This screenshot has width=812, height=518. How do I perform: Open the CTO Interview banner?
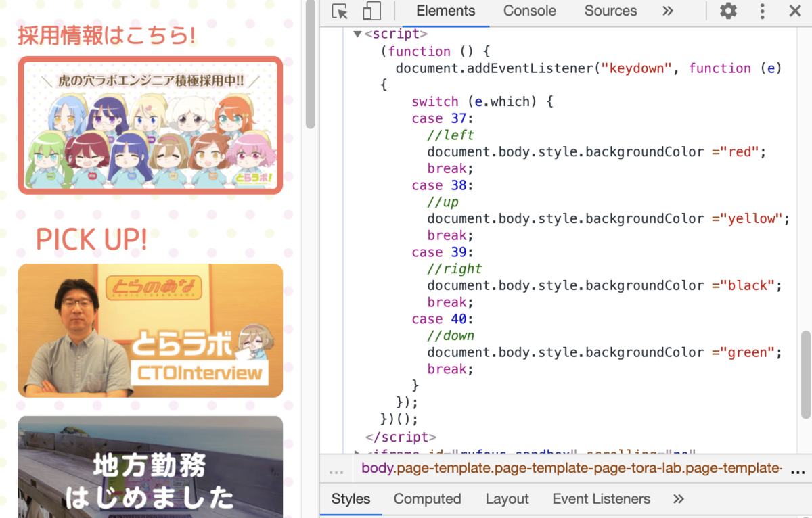tap(150, 331)
